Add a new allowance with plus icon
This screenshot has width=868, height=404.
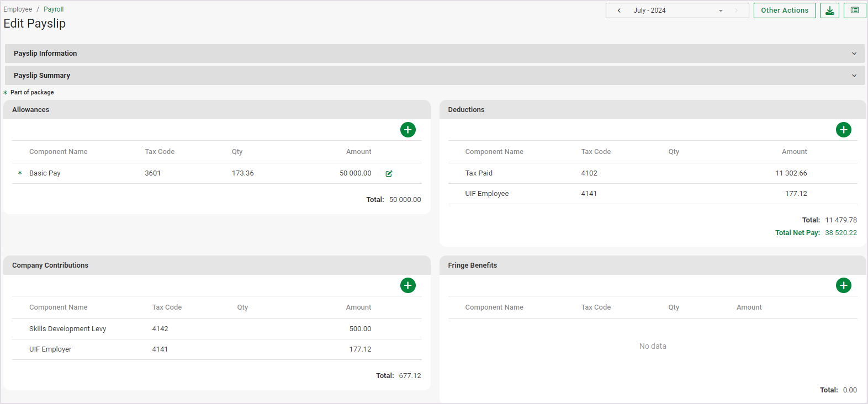(407, 130)
